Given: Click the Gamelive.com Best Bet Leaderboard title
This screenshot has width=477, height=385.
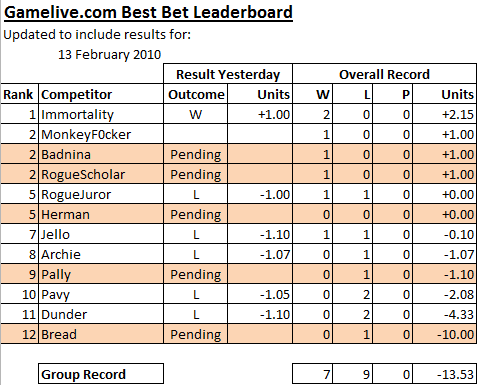Looking at the screenshot, I should point(148,13).
